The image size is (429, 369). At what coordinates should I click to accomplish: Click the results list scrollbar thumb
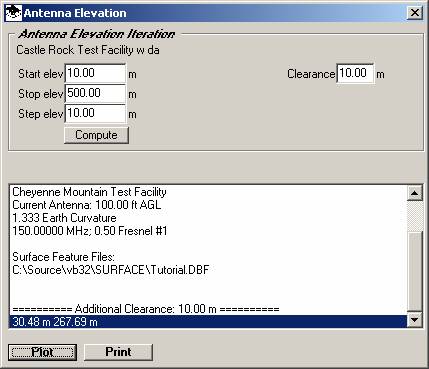(x=415, y=272)
